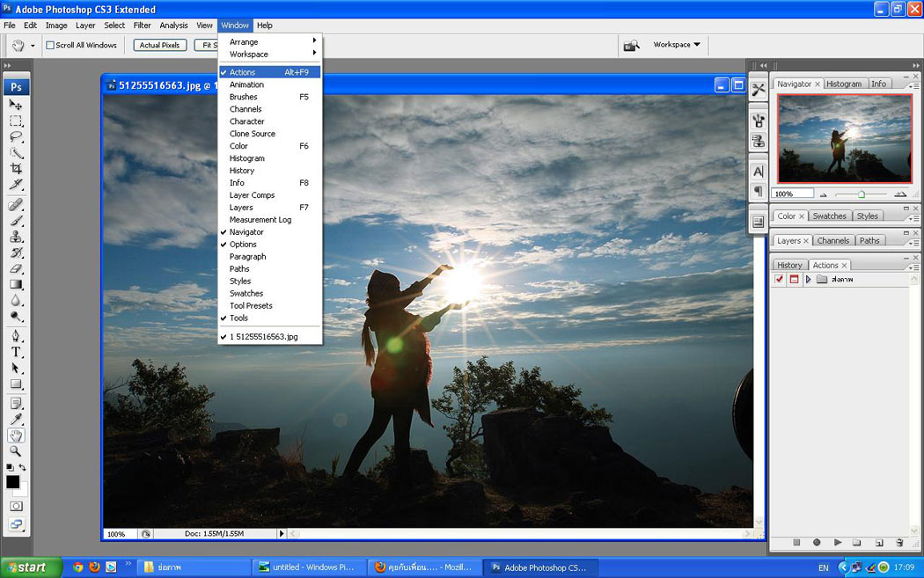This screenshot has width=924, height=578.
Task: Choose Layers from the Window menu
Action: (x=241, y=208)
